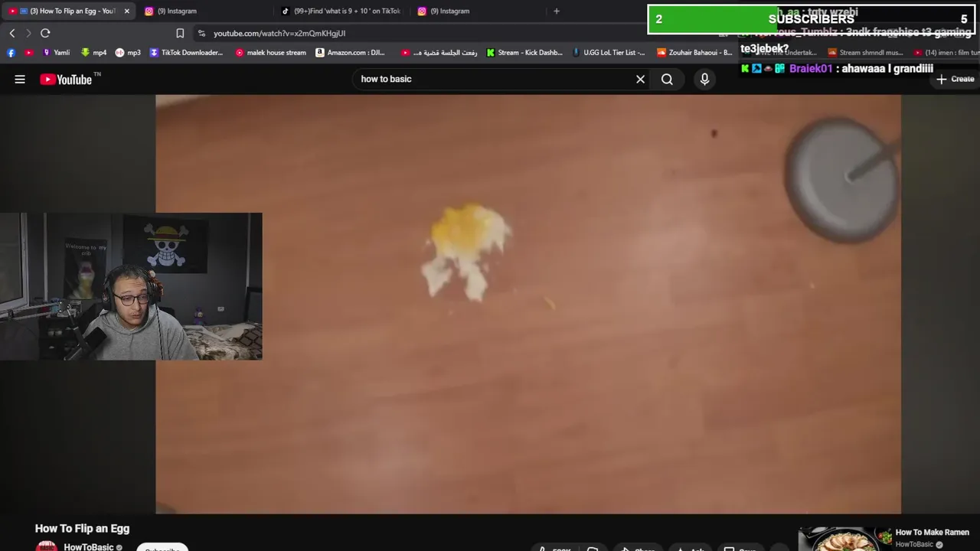Open the YouTube hamburger guide menu
The height and width of the screenshot is (551, 980).
20,79
